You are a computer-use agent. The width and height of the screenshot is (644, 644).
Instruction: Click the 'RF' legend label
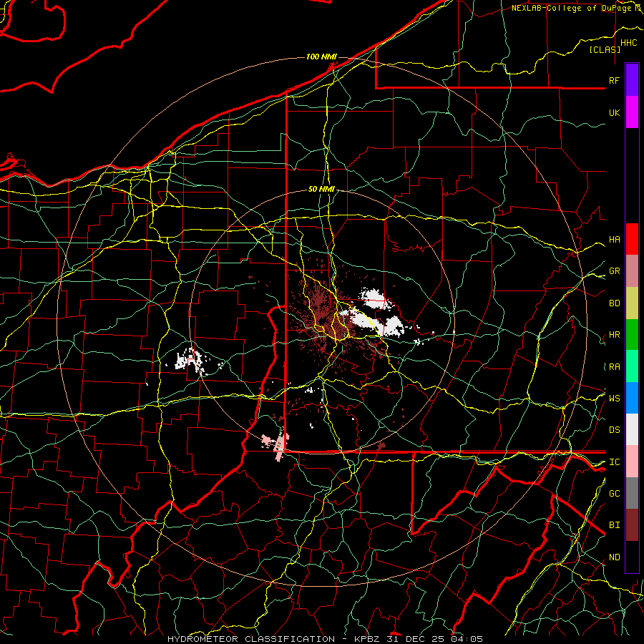614,81
